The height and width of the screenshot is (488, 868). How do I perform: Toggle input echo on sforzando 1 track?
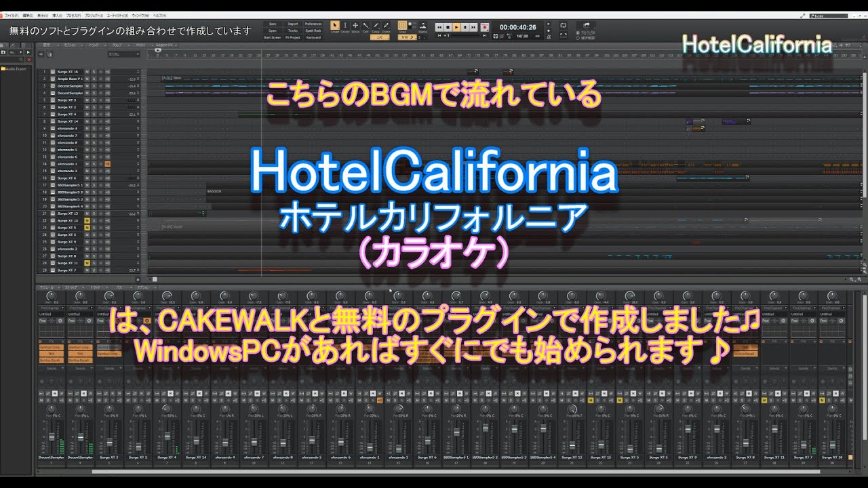pyautogui.click(x=108, y=164)
